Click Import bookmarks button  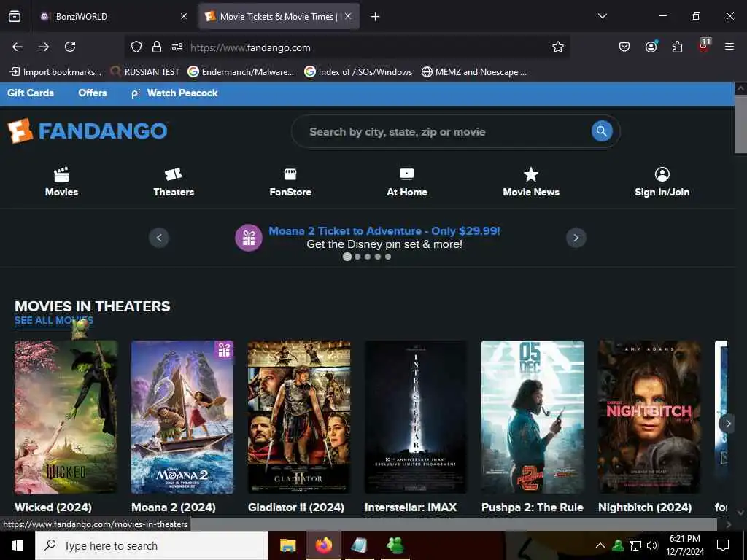click(x=55, y=72)
